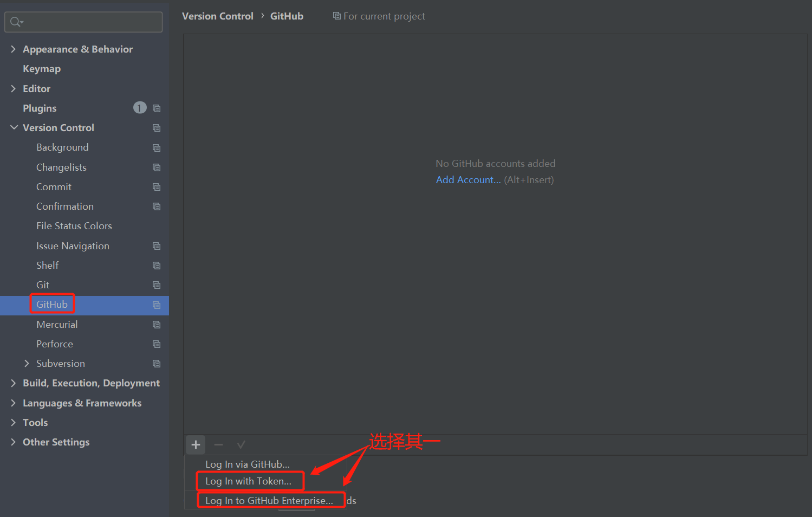Viewport: 812px width, 517px height.
Task: Click project-level icon beside Confirmation
Action: pyautogui.click(x=157, y=206)
